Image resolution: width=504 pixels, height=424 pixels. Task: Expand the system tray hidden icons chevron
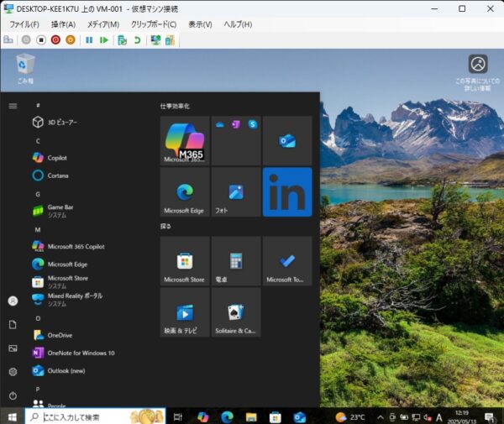point(381,417)
